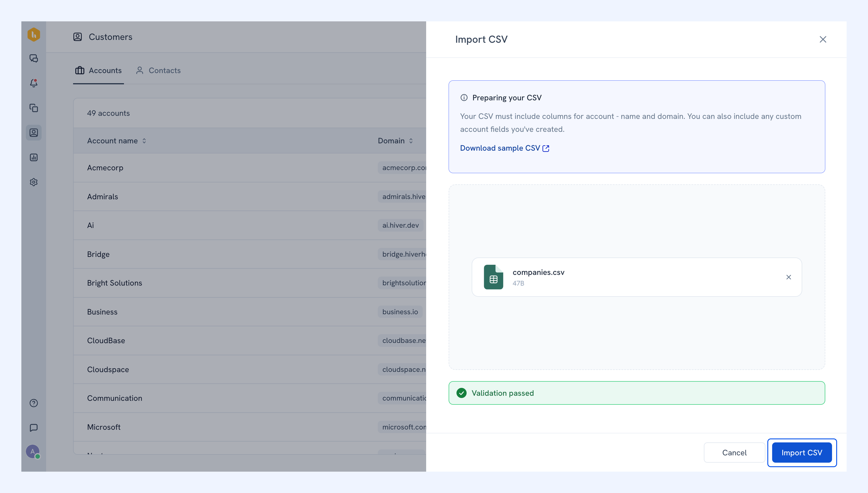868x493 pixels.
Task: Open the settings gear icon
Action: [33, 182]
